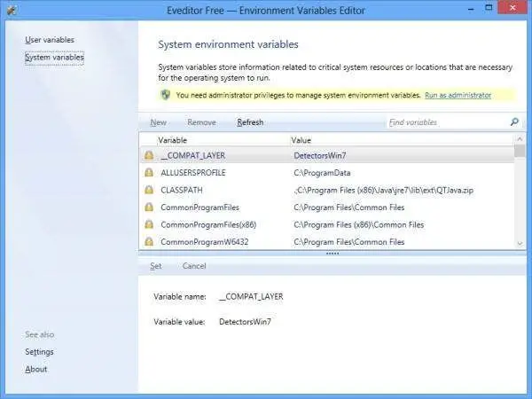Click the Eveditor app icon in title bar
The height and width of the screenshot is (399, 532).
click(12, 10)
